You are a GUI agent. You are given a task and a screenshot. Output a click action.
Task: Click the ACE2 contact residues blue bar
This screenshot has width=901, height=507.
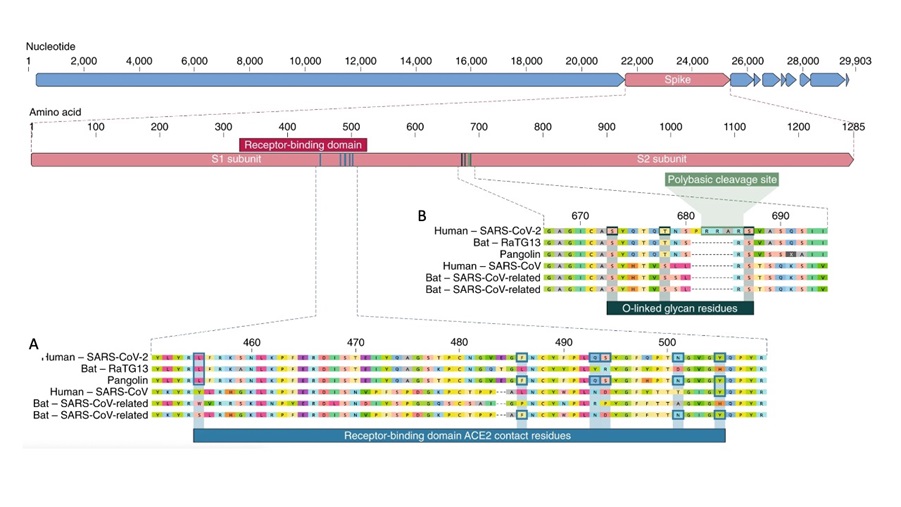pos(458,436)
